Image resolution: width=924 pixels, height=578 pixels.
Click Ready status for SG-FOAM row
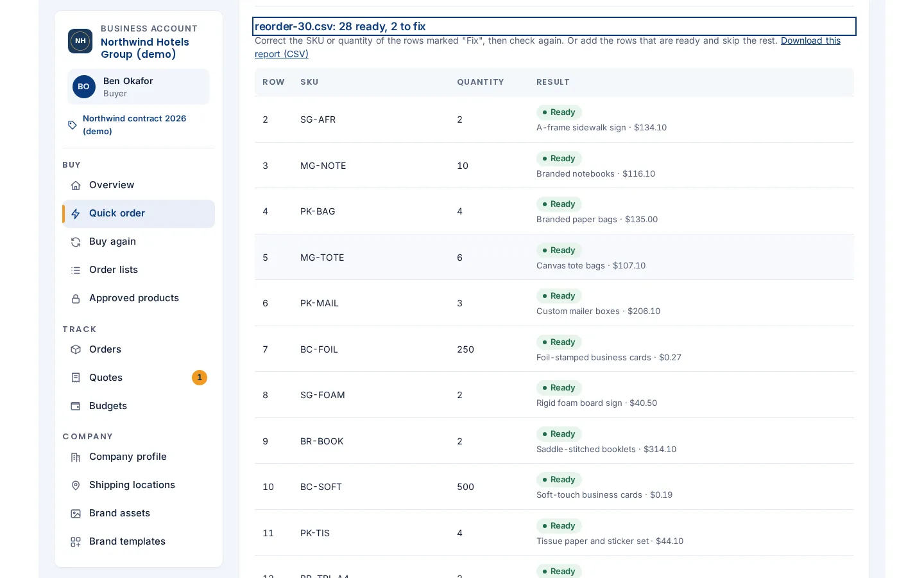[x=559, y=388]
